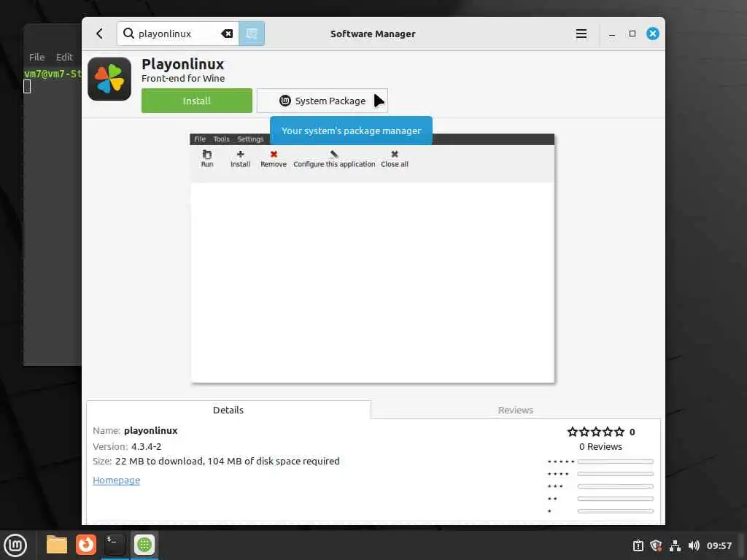Viewport: 747px width, 560px height.
Task: Open the File menu in the terminal window
Action: point(36,57)
